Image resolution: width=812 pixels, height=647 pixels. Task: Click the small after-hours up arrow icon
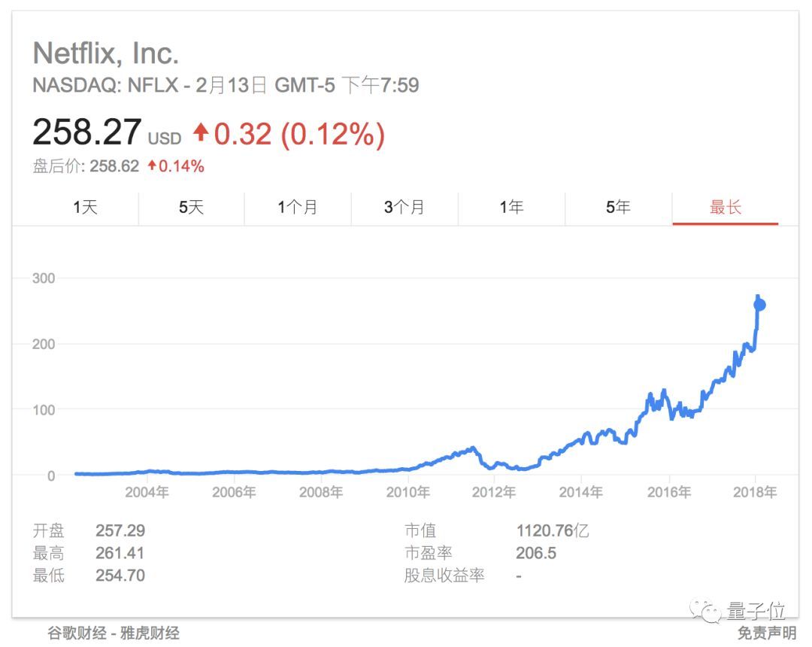pos(152,166)
